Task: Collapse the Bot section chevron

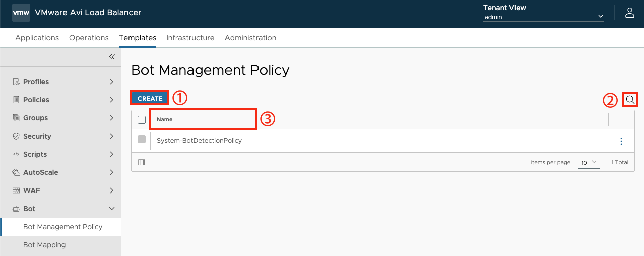Action: click(112, 209)
